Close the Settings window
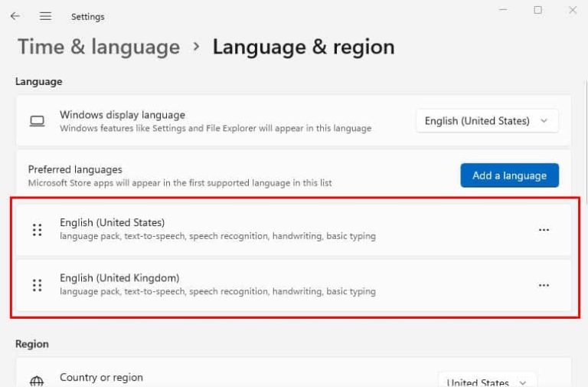The width and height of the screenshot is (588, 387). point(572,11)
